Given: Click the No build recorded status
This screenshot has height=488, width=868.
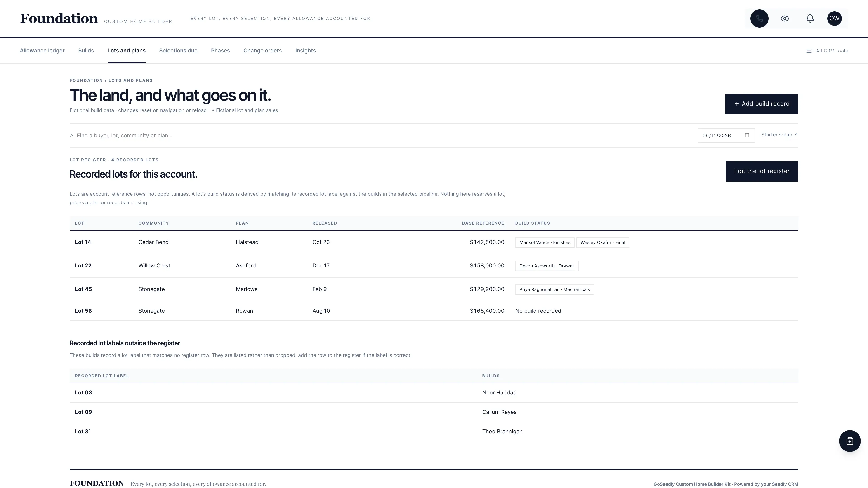Looking at the screenshot, I should point(538,311).
